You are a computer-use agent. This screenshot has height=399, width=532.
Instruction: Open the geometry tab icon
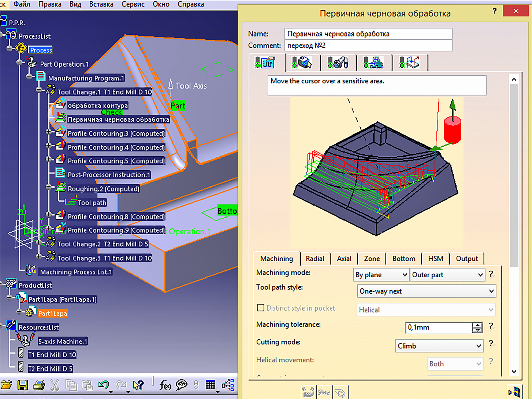pos(302,63)
